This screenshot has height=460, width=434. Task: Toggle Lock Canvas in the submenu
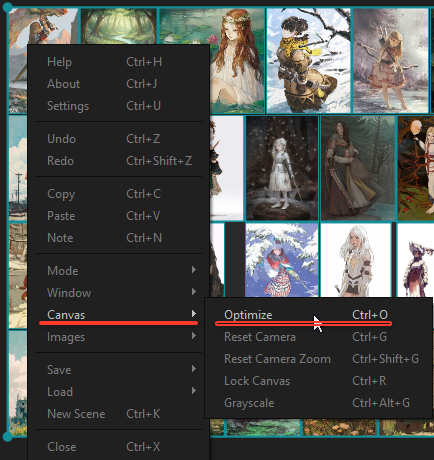pyautogui.click(x=318, y=381)
